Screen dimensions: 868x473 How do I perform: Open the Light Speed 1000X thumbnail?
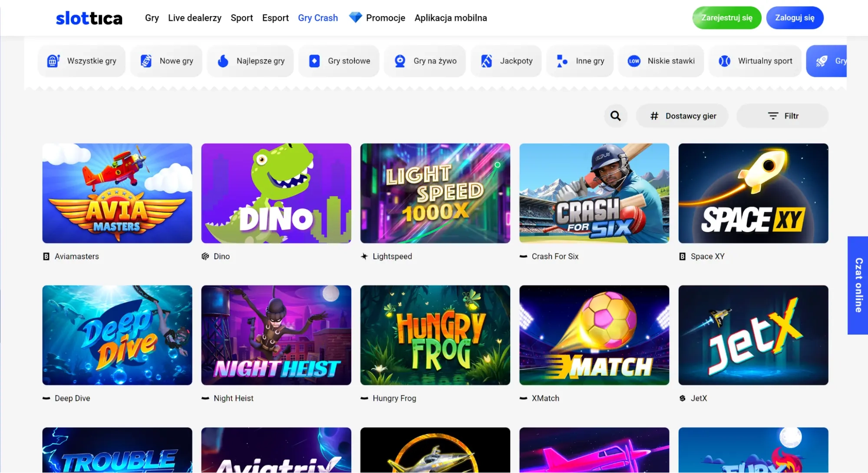(x=435, y=193)
